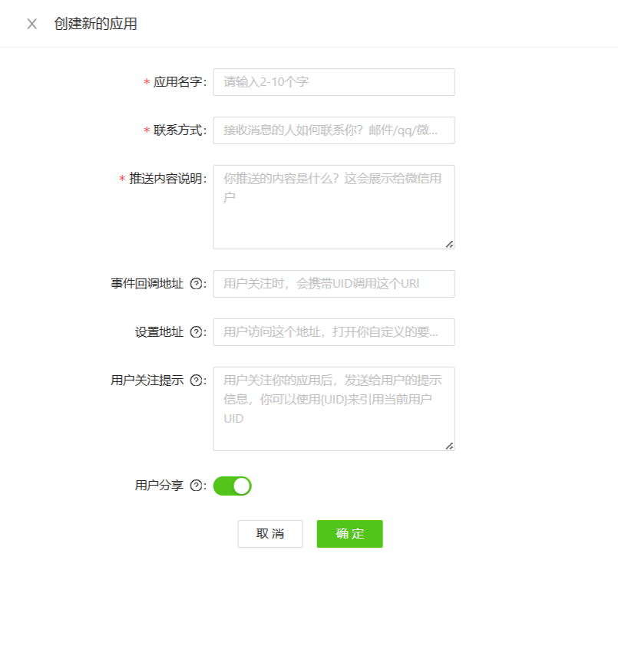The image size is (618, 672).
Task: Click the 事件回调地址 URL field
Action: [x=334, y=284]
